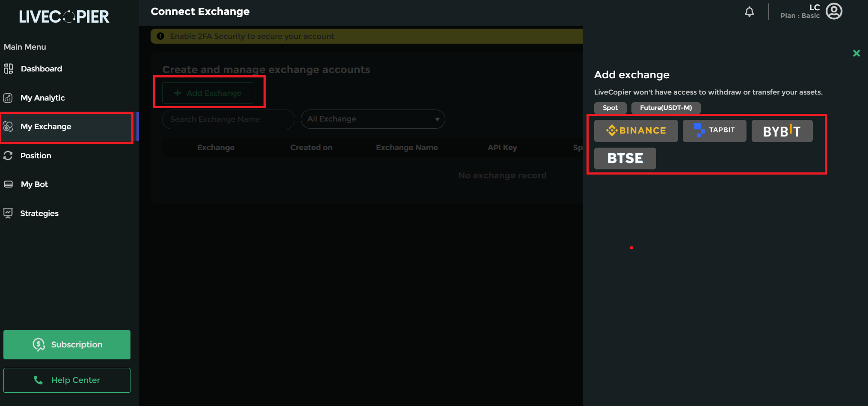This screenshot has height=406, width=868.
Task: Choose the Bybit exchange
Action: pos(782,130)
